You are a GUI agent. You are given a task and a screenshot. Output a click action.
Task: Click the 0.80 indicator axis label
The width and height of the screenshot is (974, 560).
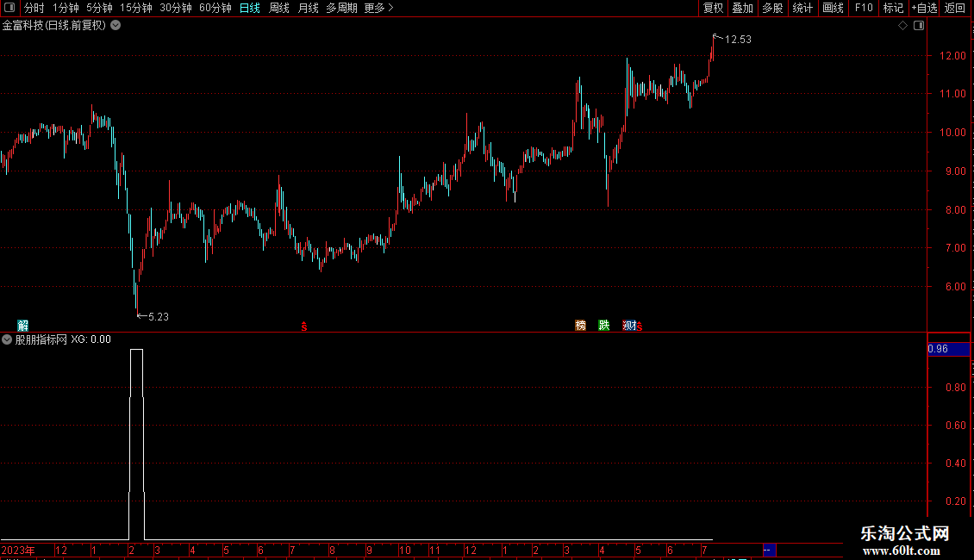pyautogui.click(x=955, y=388)
